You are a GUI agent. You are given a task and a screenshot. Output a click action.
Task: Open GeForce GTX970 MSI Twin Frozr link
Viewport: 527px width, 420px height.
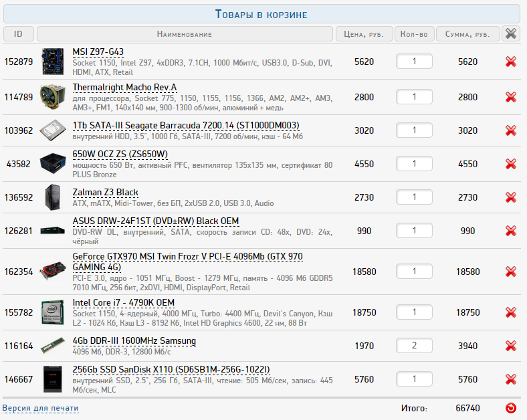[187, 261]
